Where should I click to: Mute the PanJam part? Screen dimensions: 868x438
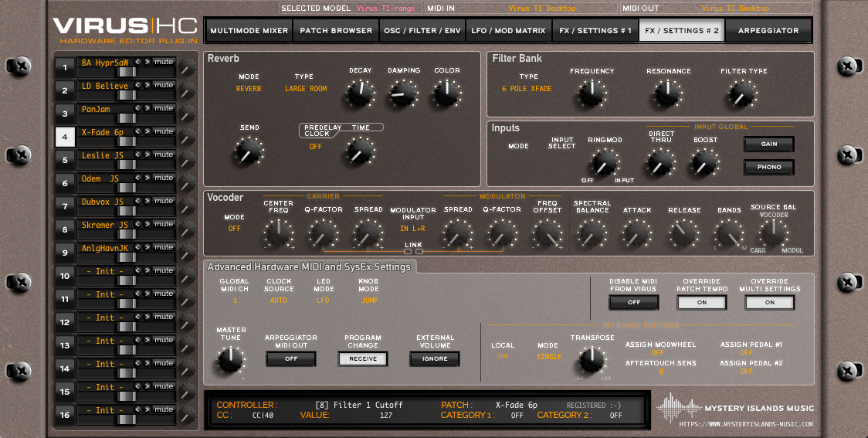click(x=164, y=108)
